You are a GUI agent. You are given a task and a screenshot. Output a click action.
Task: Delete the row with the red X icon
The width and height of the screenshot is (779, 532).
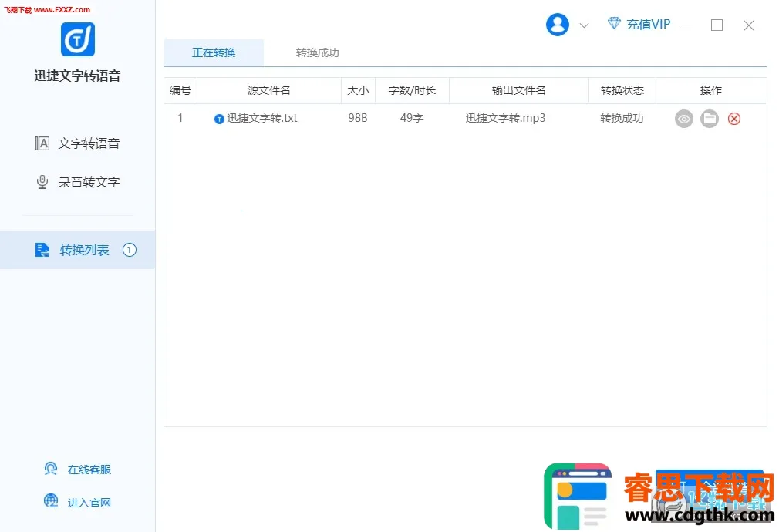(734, 119)
